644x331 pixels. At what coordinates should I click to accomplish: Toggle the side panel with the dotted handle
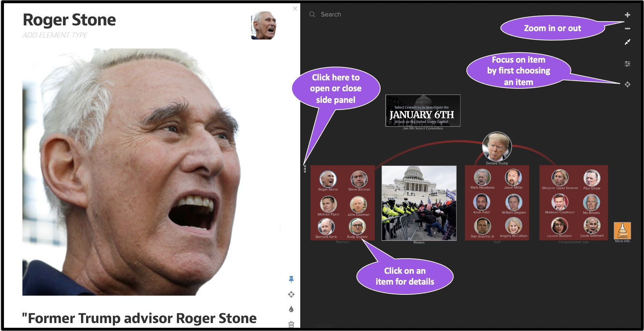click(x=305, y=169)
